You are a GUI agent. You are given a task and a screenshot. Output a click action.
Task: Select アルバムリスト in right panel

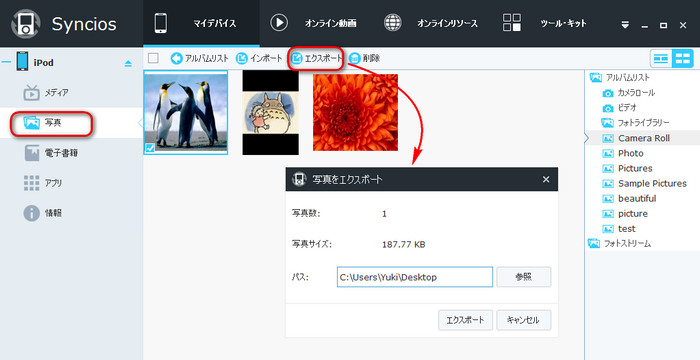pyautogui.click(x=627, y=77)
